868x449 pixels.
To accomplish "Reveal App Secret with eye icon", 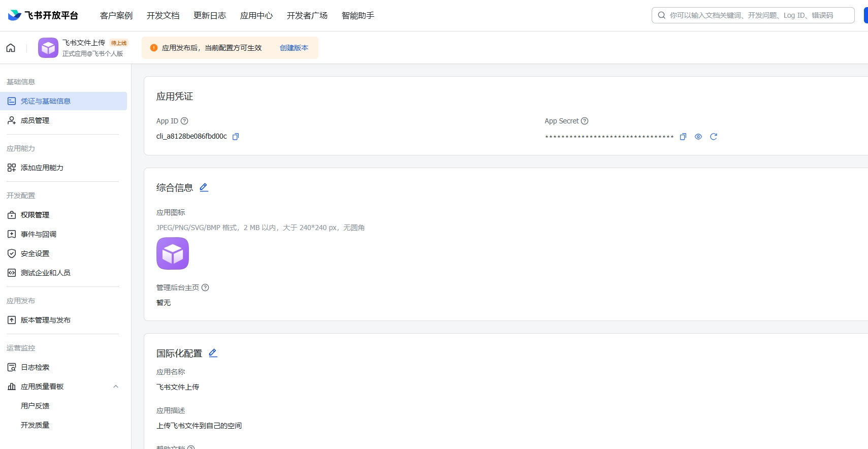I will pos(698,137).
